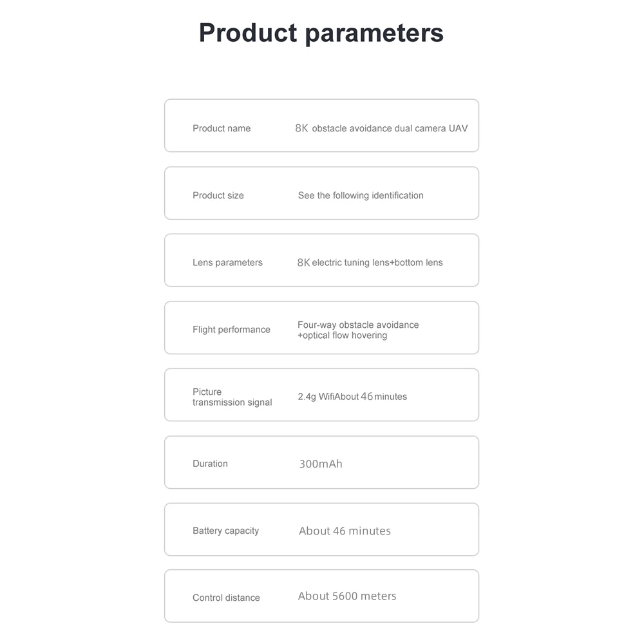
Task: Click the Product parameters heading
Action: click(x=321, y=33)
